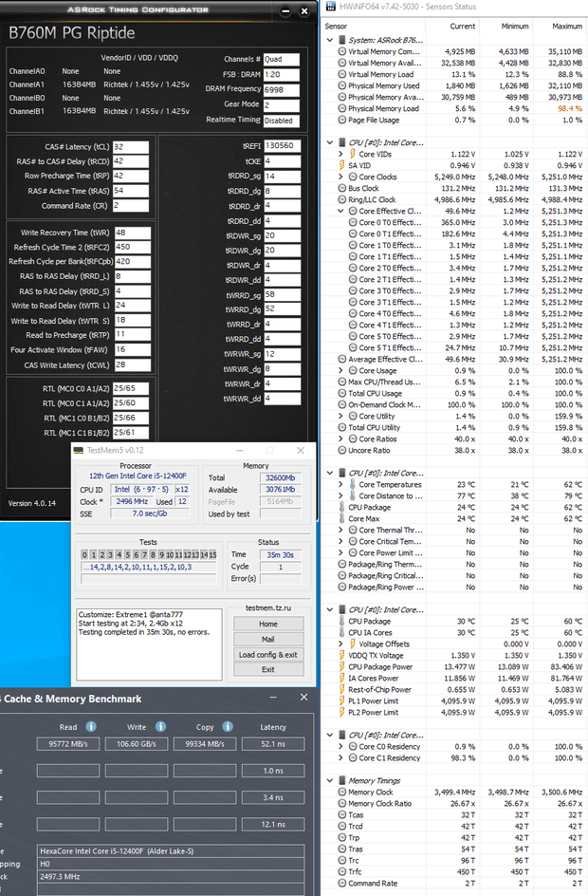
Task: Expand the Voltage Offsets row
Action: coord(340,644)
